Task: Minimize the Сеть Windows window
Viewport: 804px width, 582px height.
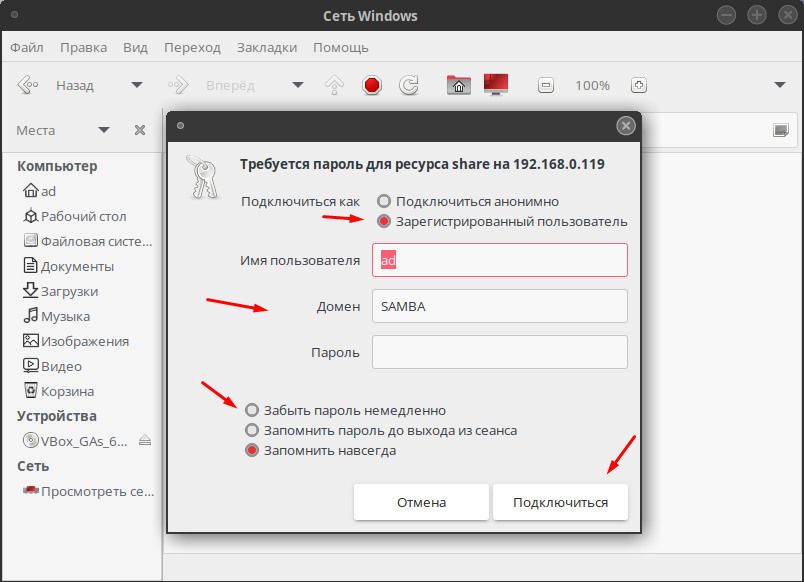Action: click(x=726, y=15)
